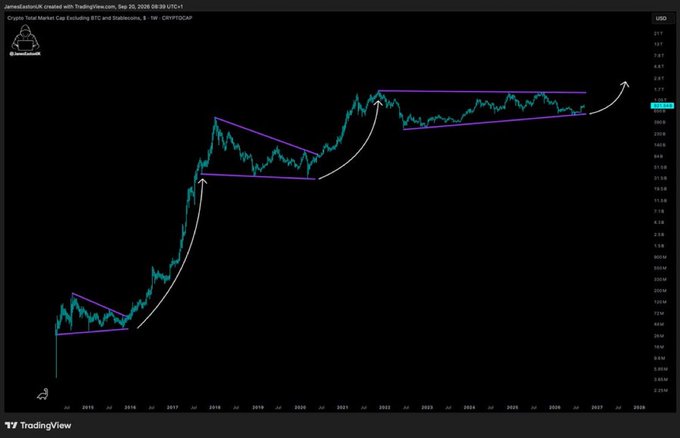Click the 2.8T price axis label

click(659, 78)
